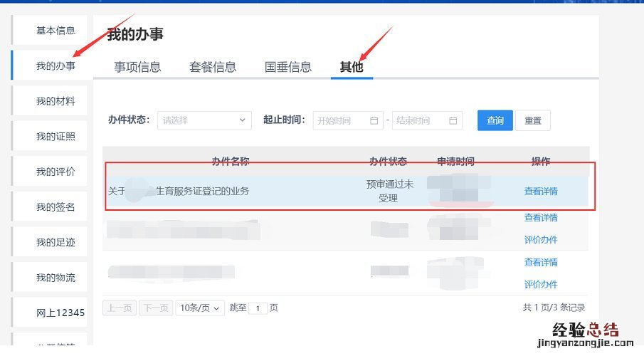Select the 其他 tab
Screen dimensions: 644x356
352,67
